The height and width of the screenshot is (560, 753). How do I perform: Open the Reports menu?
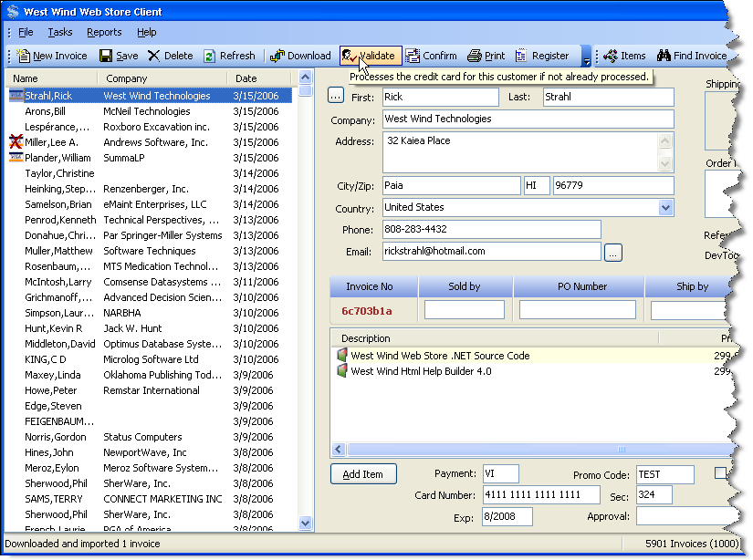point(104,32)
